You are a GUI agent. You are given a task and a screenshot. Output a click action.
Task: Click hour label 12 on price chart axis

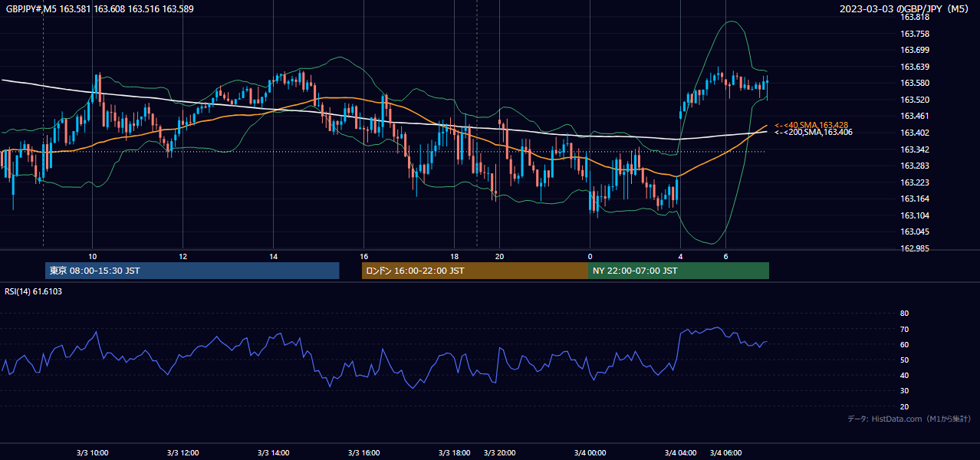183,256
